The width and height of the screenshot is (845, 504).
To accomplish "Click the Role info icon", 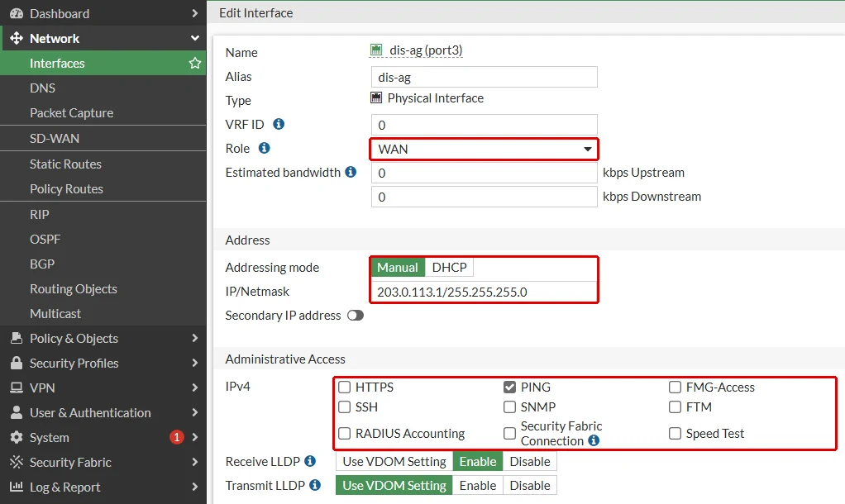I will [264, 148].
